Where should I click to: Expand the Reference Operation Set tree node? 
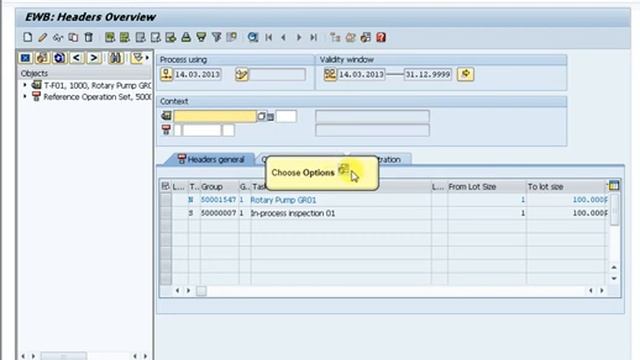tap(25, 96)
